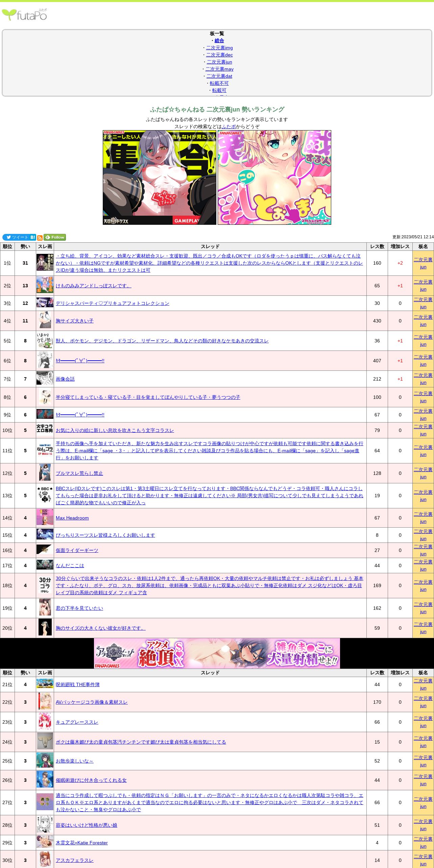Select the 更新:2023/05/21 12:14 timestamp
The image size is (434, 868).
(413, 237)
